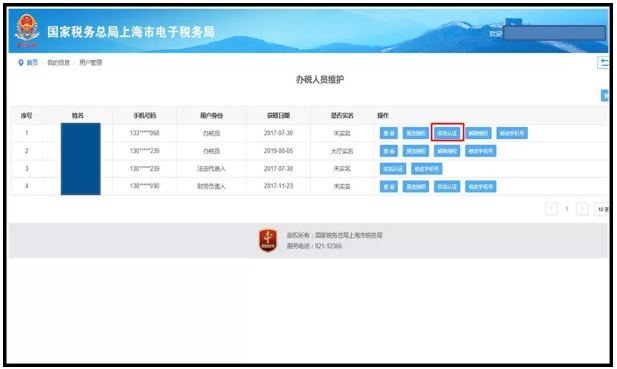Click 修改手机号 for the 法定代表人 row
This screenshot has width=617, height=369.
(x=427, y=169)
